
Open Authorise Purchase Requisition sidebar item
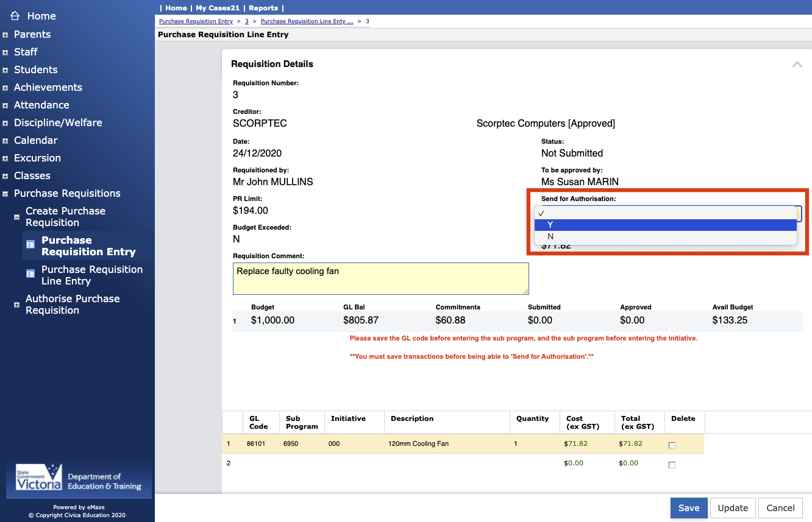click(x=73, y=305)
